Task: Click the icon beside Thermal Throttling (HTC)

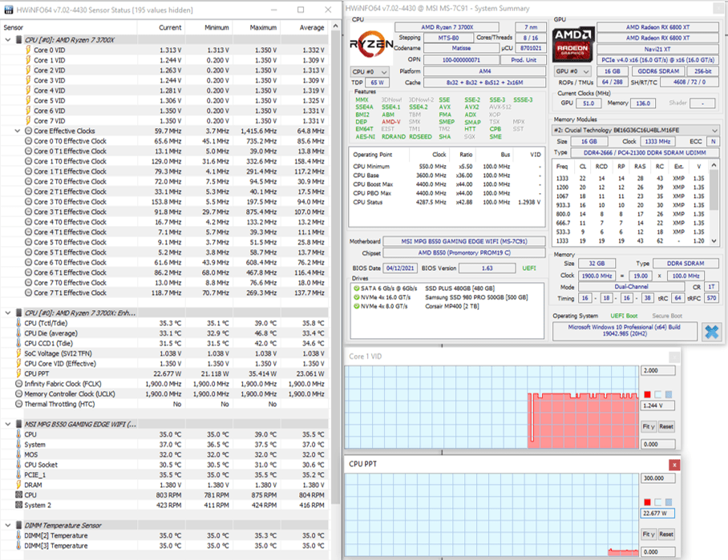Action: [x=18, y=404]
